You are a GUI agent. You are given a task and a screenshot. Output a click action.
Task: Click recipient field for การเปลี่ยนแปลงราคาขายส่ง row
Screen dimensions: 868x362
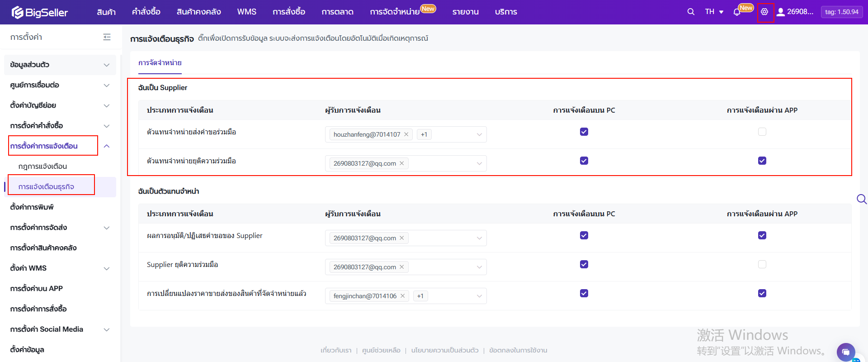452,296
